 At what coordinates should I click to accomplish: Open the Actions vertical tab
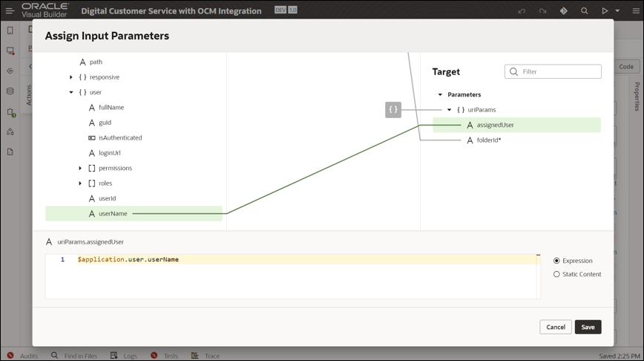click(x=29, y=95)
